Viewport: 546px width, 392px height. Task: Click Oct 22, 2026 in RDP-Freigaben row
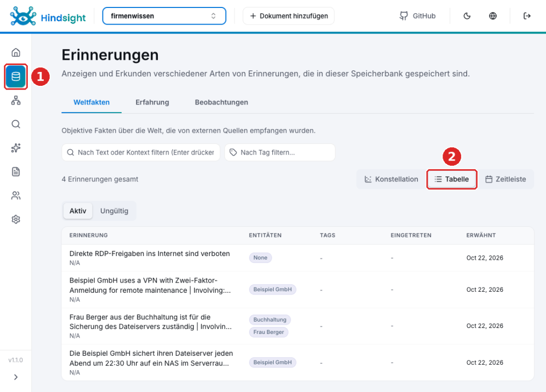click(x=485, y=258)
